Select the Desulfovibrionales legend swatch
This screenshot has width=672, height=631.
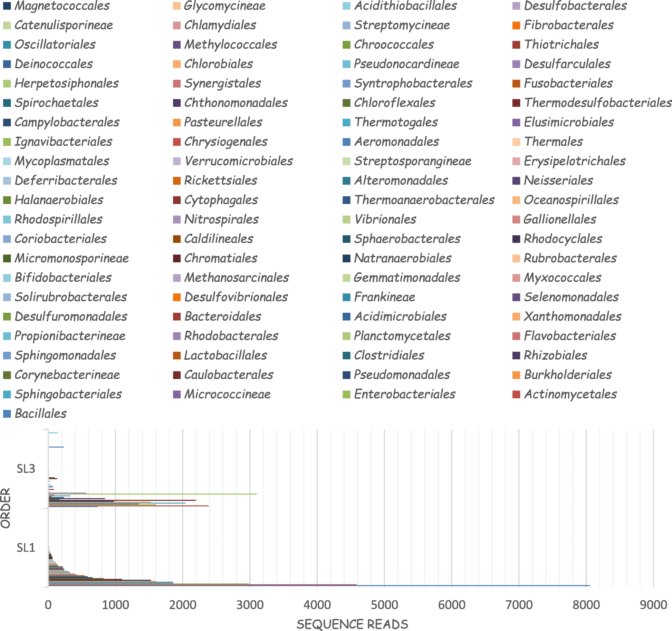[177, 297]
